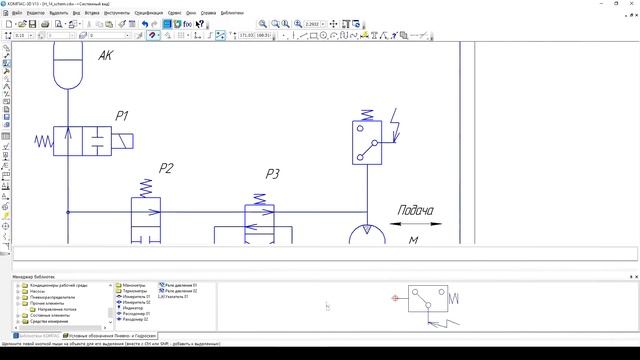640x360 pixels.
Task: Select the spline curve tool
Action: pos(353,36)
